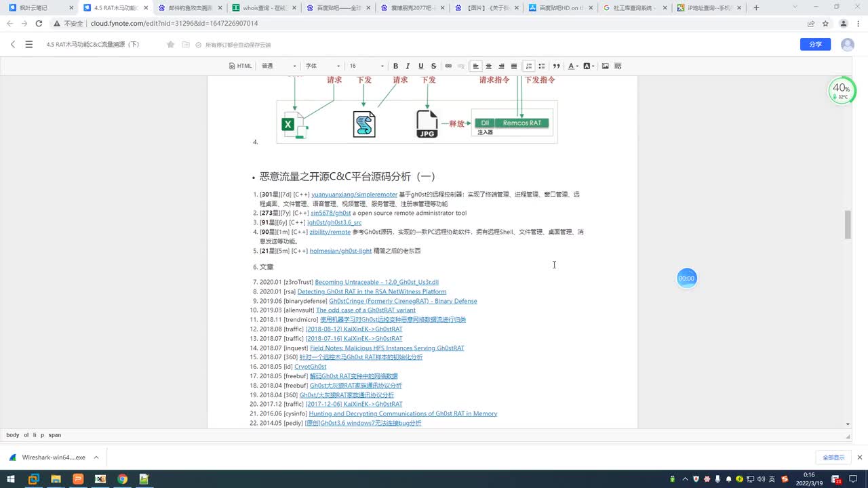Image resolution: width=868 pixels, height=488 pixels.
Task: Open the CryptGh0st link
Action: click(x=310, y=367)
